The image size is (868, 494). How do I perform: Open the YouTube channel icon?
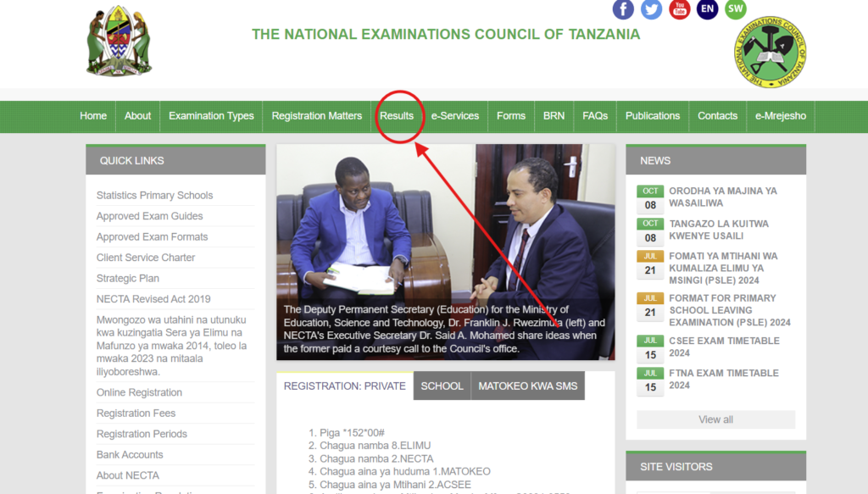tap(679, 8)
